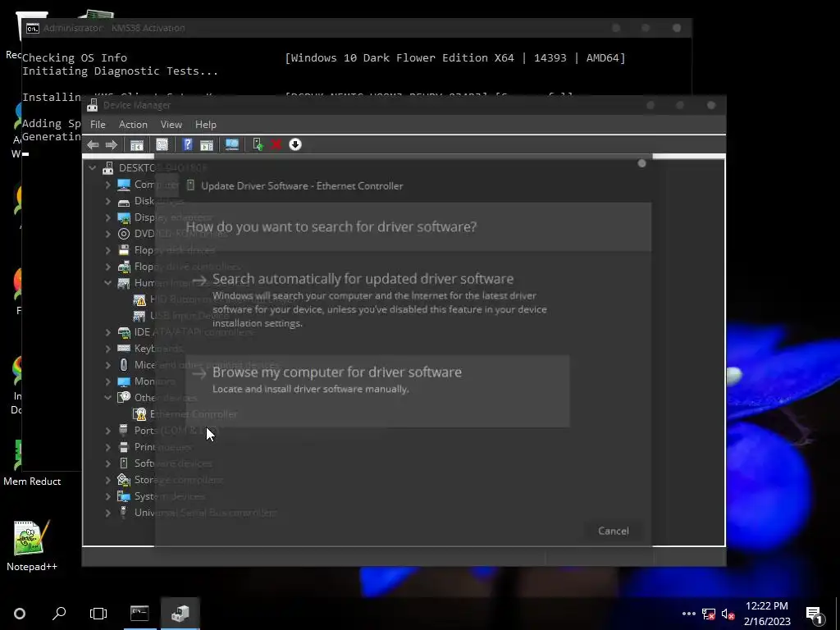840x630 pixels.
Task: Expand the Monitors tree node
Action: [107, 381]
